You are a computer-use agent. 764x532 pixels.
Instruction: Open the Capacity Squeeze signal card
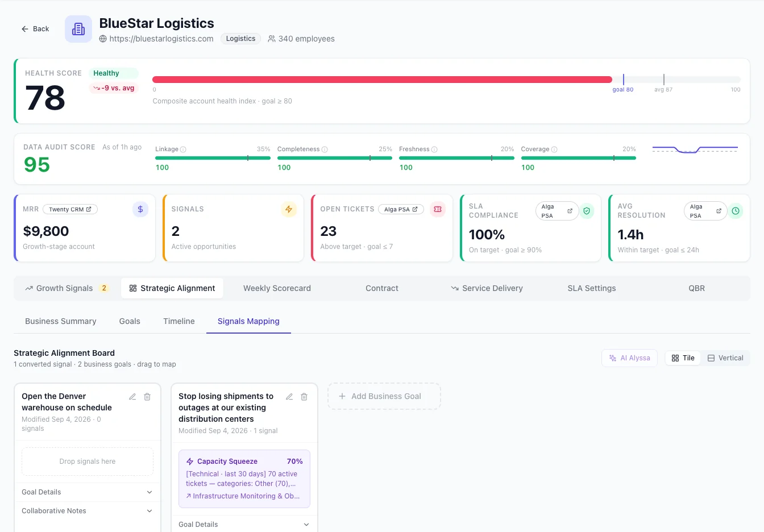tap(244, 479)
